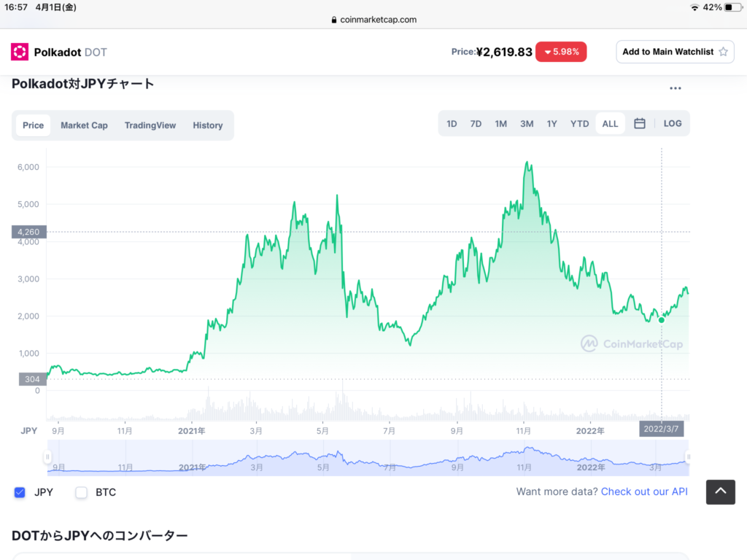Select the YTD time range

click(580, 124)
